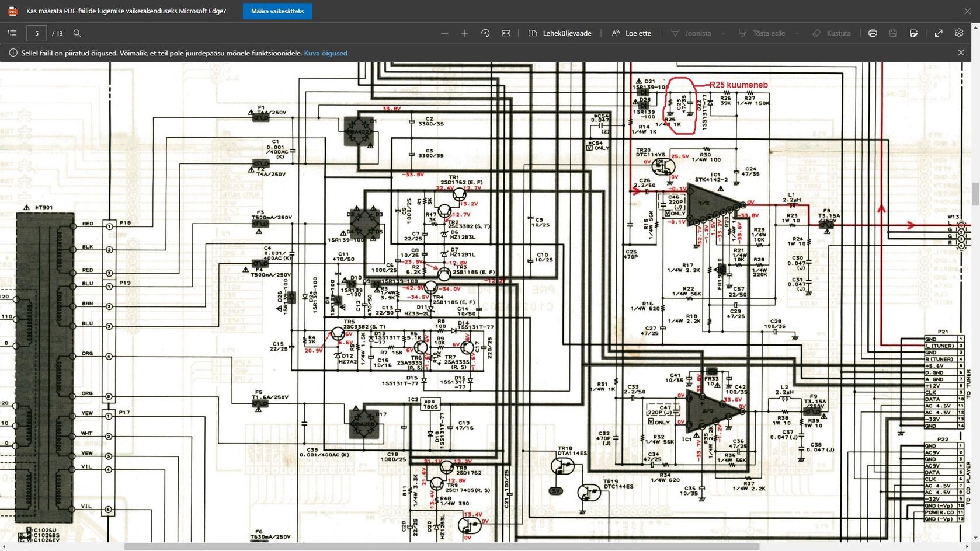980x551 pixels.
Task: Zoom out with the minus button
Action: click(444, 33)
